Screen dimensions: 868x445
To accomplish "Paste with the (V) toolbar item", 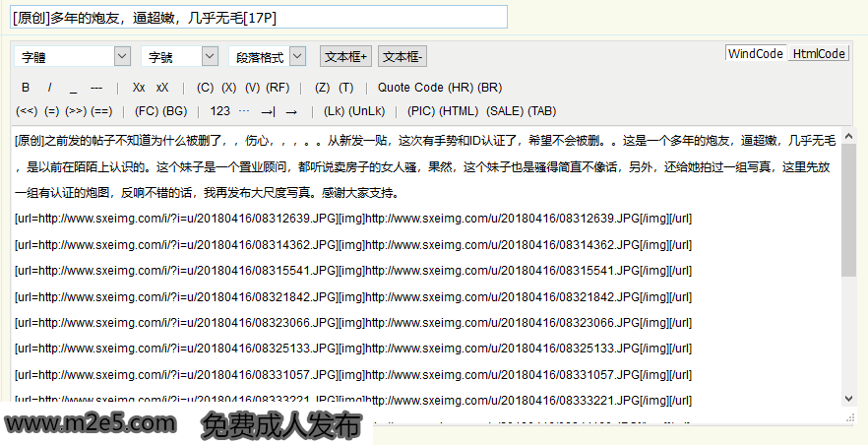I will tap(252, 88).
